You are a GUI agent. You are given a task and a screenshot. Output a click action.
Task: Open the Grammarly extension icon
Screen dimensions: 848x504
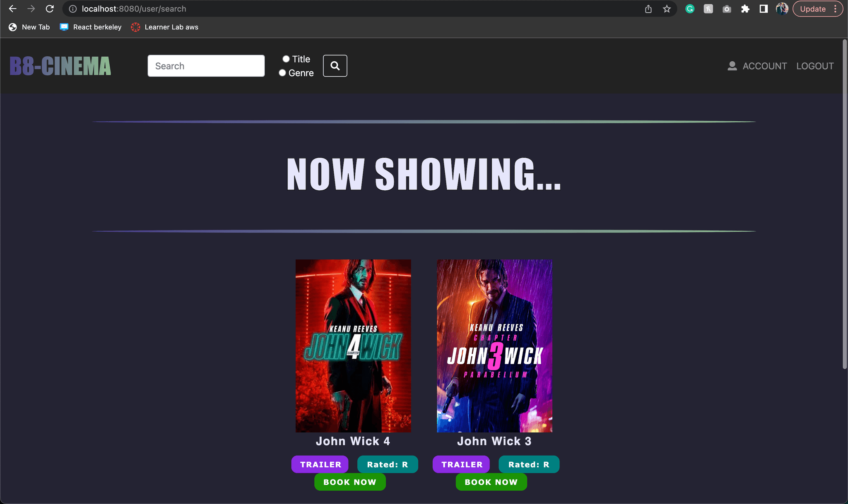click(x=690, y=9)
